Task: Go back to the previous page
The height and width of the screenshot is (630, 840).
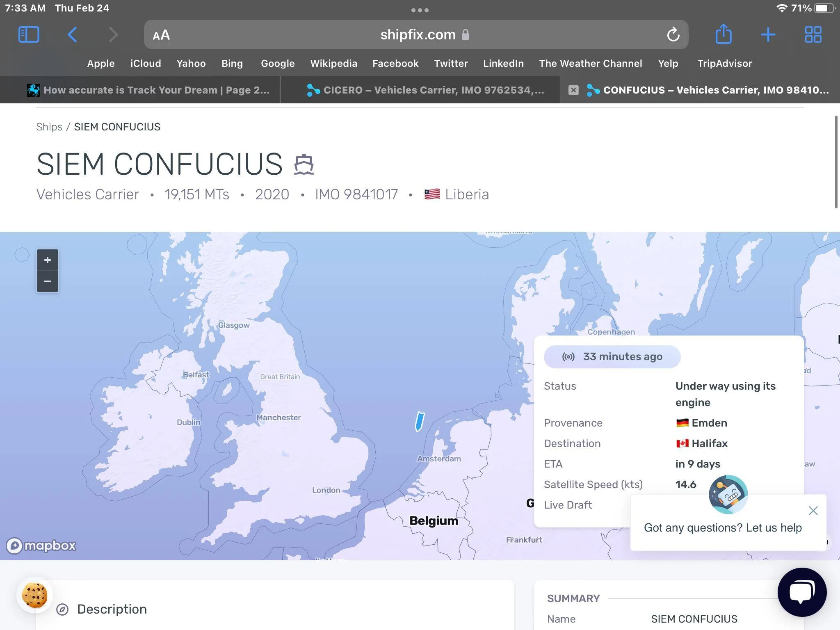Action: tap(72, 35)
